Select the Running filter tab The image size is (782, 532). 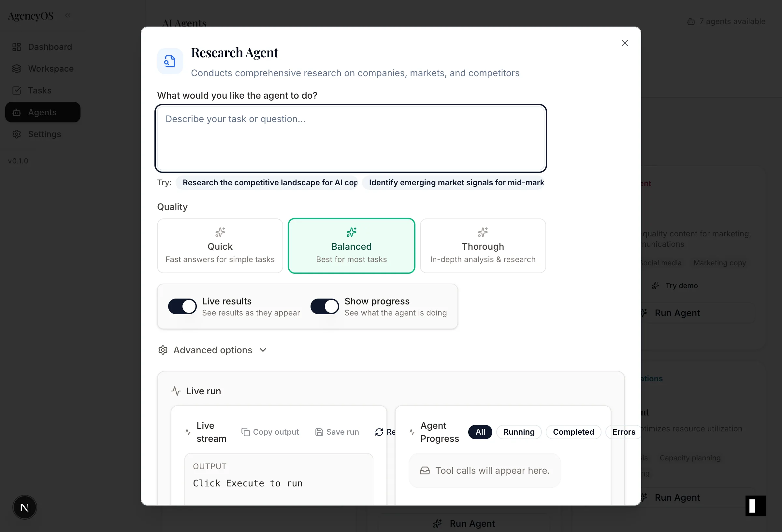(x=518, y=432)
